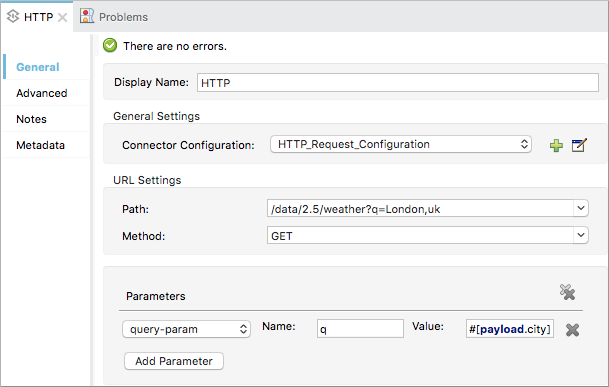The height and width of the screenshot is (387, 609).
Task: Open the Connector Configuration dropdown
Action: point(401,144)
